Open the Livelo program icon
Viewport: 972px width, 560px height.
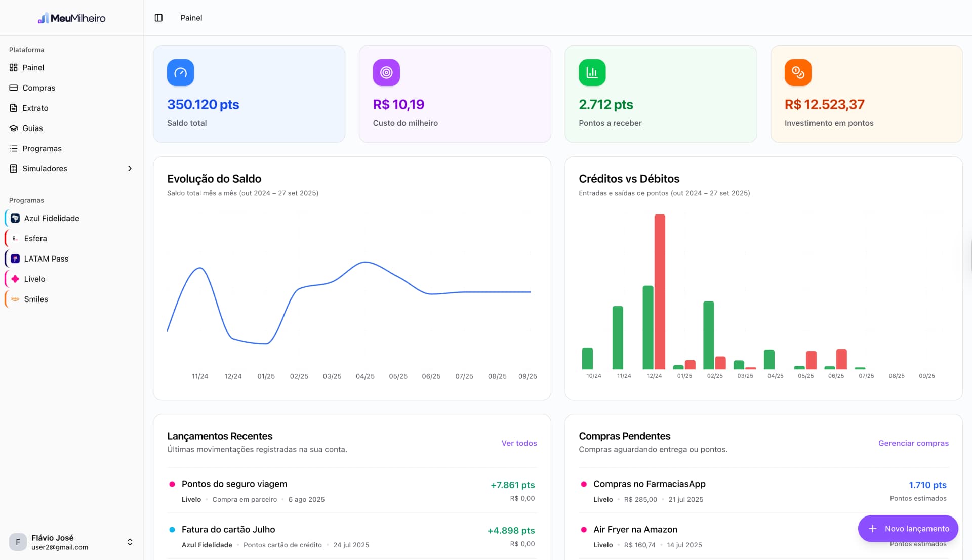pyautogui.click(x=14, y=279)
